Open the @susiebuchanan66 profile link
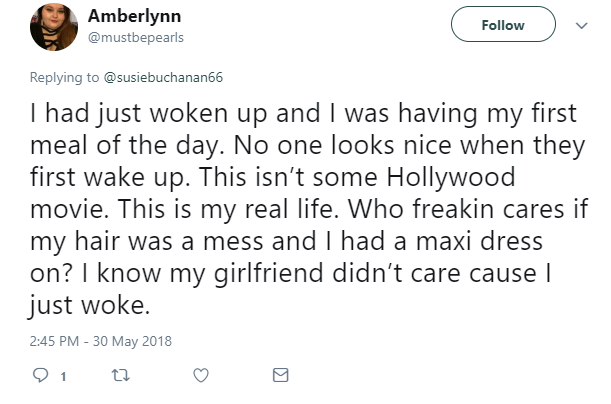611x404 pixels. (x=163, y=78)
